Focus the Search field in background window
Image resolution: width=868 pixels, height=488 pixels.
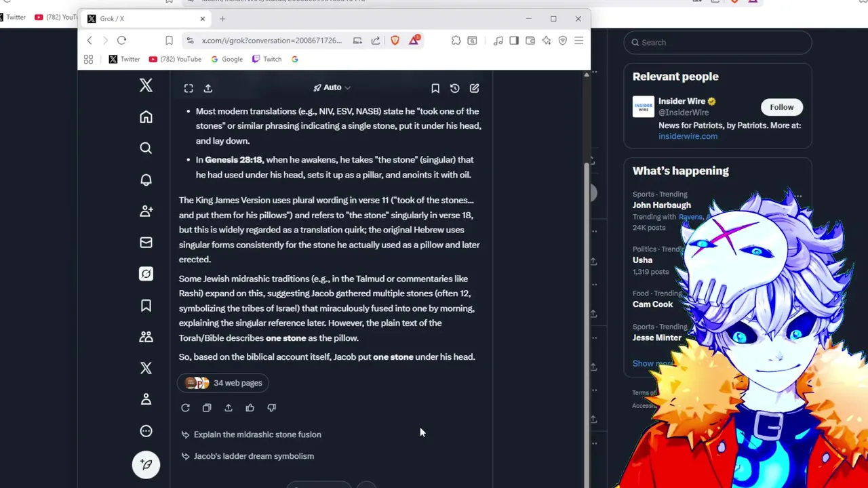click(x=717, y=43)
